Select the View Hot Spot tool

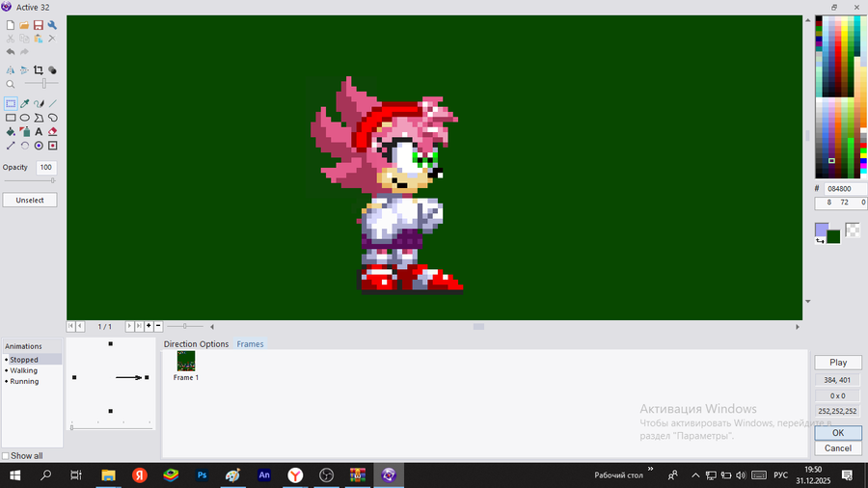[39, 146]
